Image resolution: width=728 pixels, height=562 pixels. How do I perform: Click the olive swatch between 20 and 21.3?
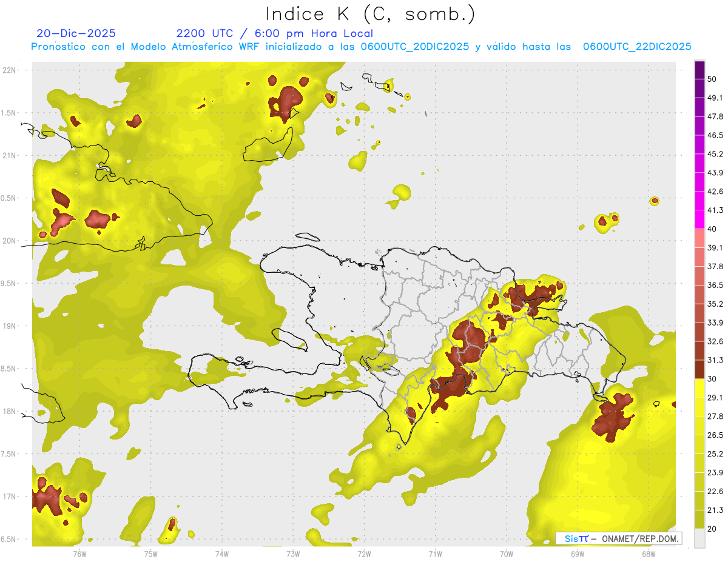(700, 520)
